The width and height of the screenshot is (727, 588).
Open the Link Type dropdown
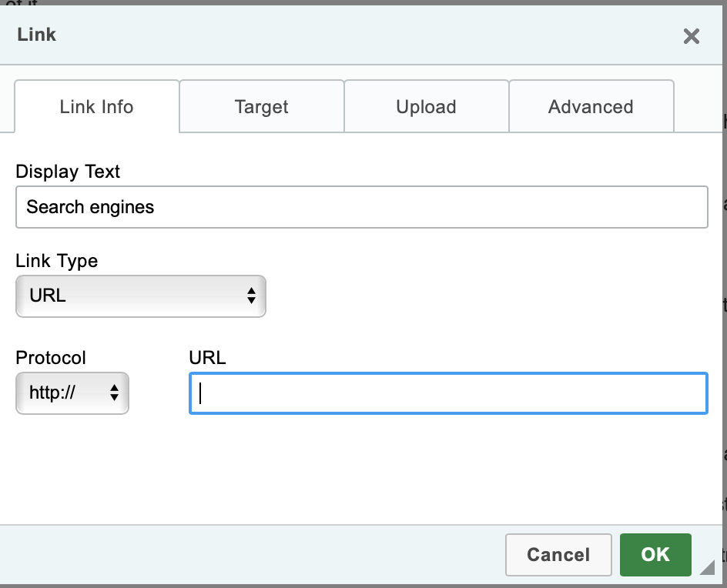pos(140,296)
